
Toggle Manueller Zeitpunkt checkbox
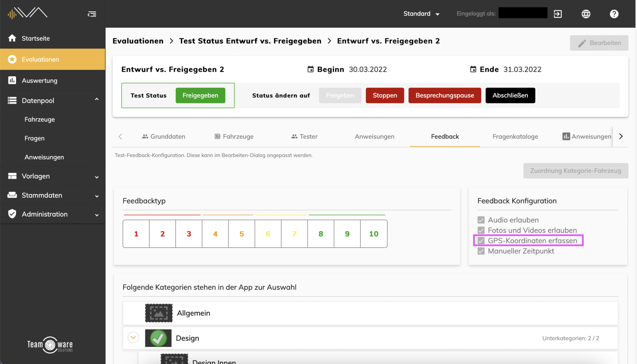[x=481, y=251]
